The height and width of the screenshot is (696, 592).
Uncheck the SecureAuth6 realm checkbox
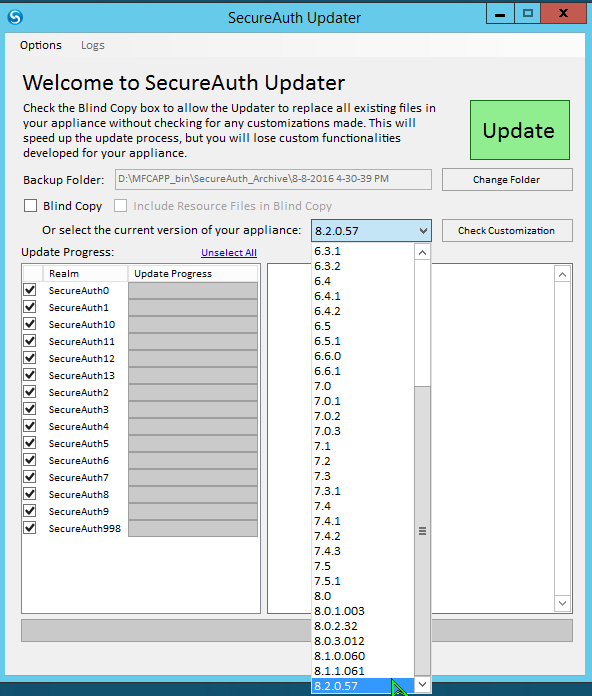(x=30, y=460)
